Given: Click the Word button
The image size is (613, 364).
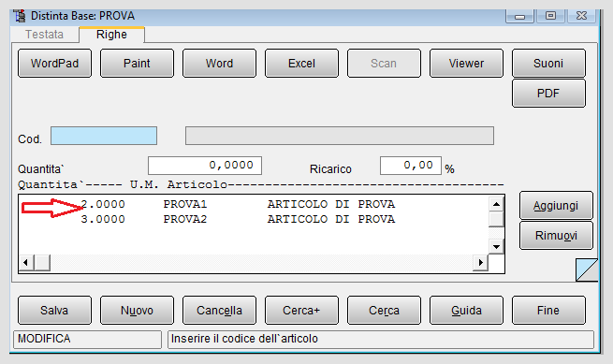Looking at the screenshot, I should [x=219, y=64].
